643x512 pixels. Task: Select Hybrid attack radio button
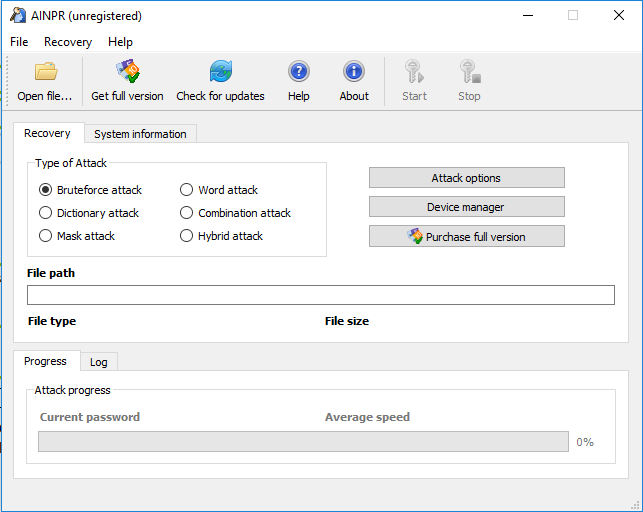tap(187, 236)
